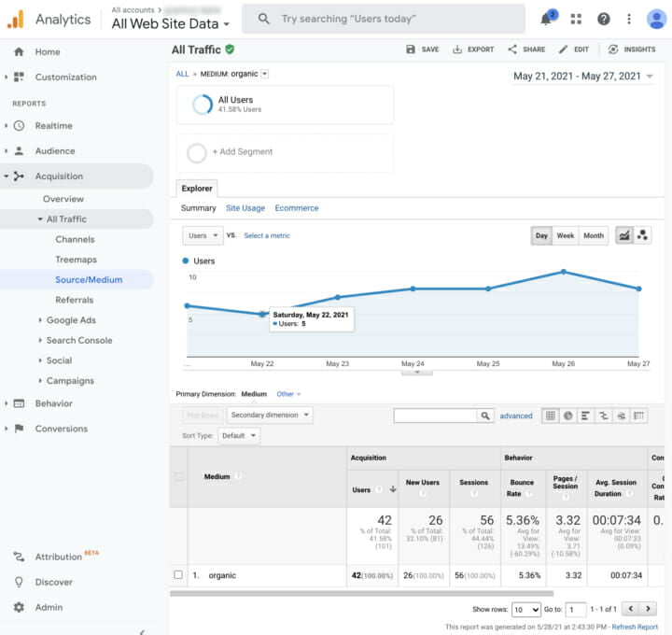Screen dimensions: 672x635
Task: Select the performance bar view icon
Action: 586,416
